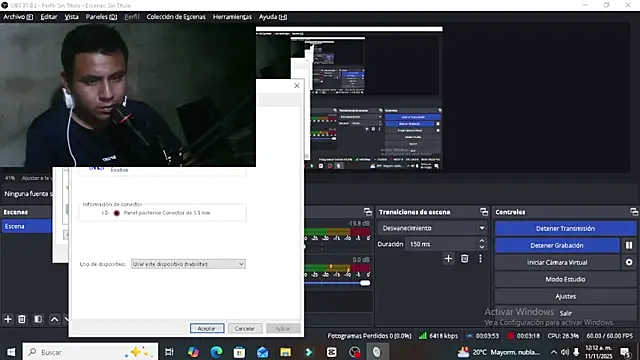Click Detener Grabación button
The height and width of the screenshot is (360, 640).
(x=557, y=245)
